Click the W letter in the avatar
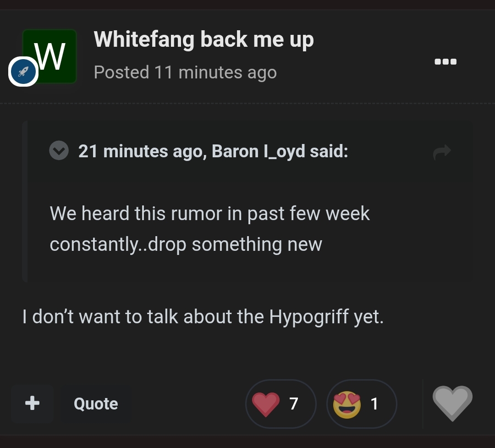Screen dimensions: 495x448 (x=49, y=56)
